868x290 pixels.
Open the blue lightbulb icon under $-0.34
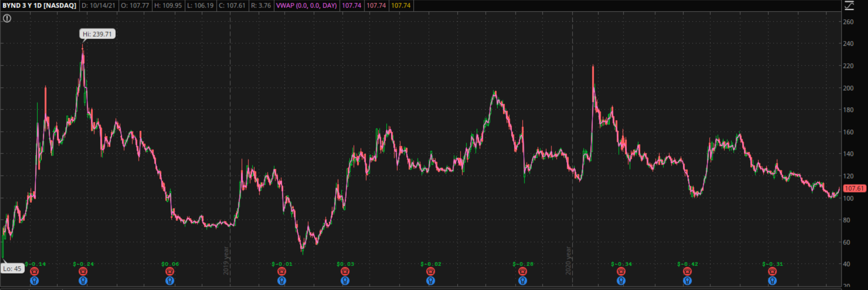621,281
